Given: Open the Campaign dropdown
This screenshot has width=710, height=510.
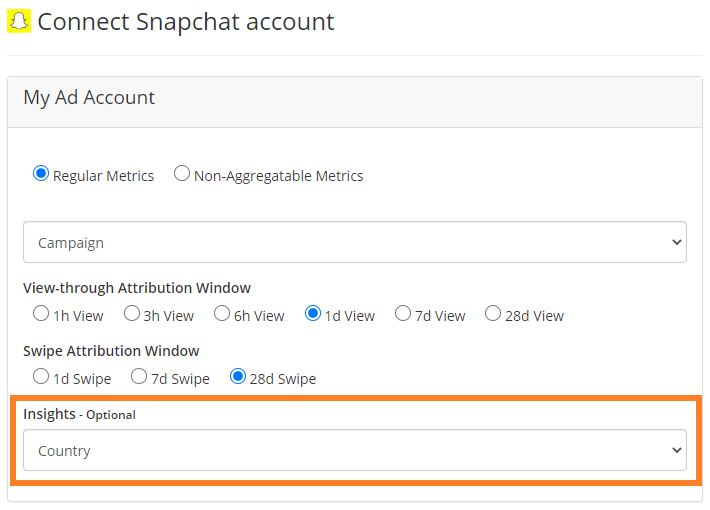Looking at the screenshot, I should (355, 242).
